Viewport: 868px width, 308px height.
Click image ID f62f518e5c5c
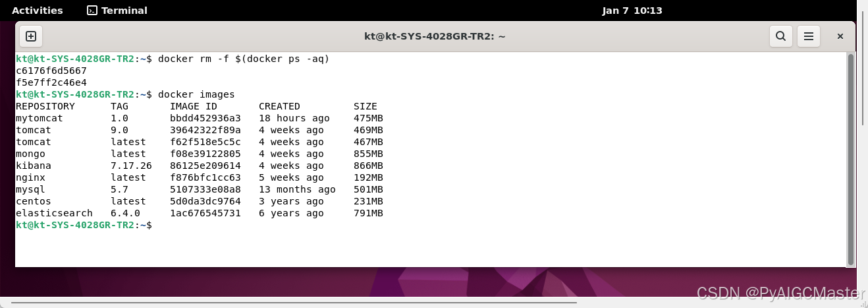click(205, 142)
